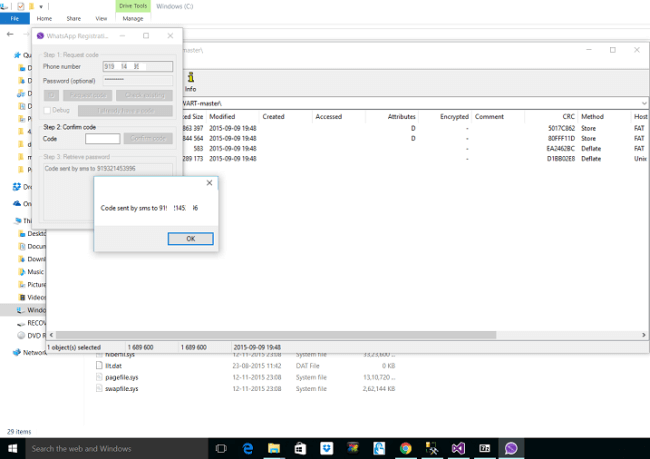Image resolution: width=650 pixels, height=459 pixels.
Task: Click the Explorer back arrow
Action: click(x=10, y=34)
